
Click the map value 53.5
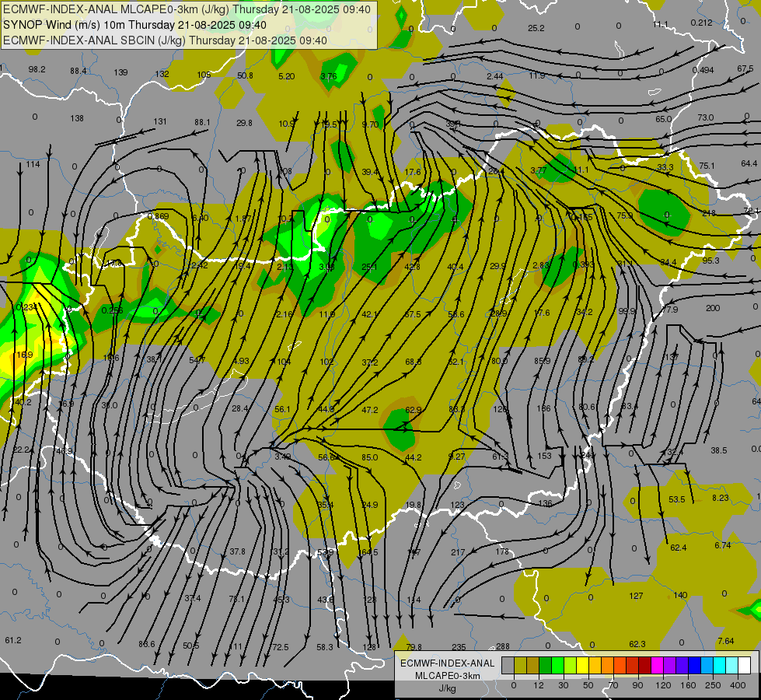tap(676, 499)
